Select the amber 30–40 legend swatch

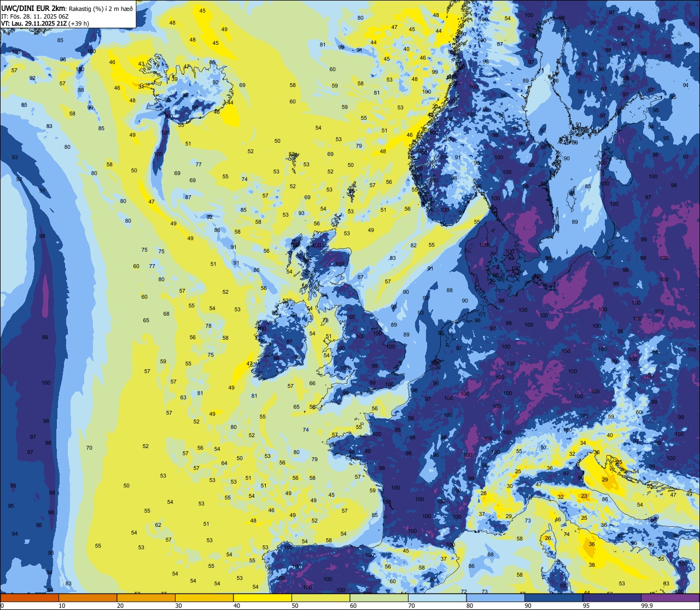click(x=204, y=597)
